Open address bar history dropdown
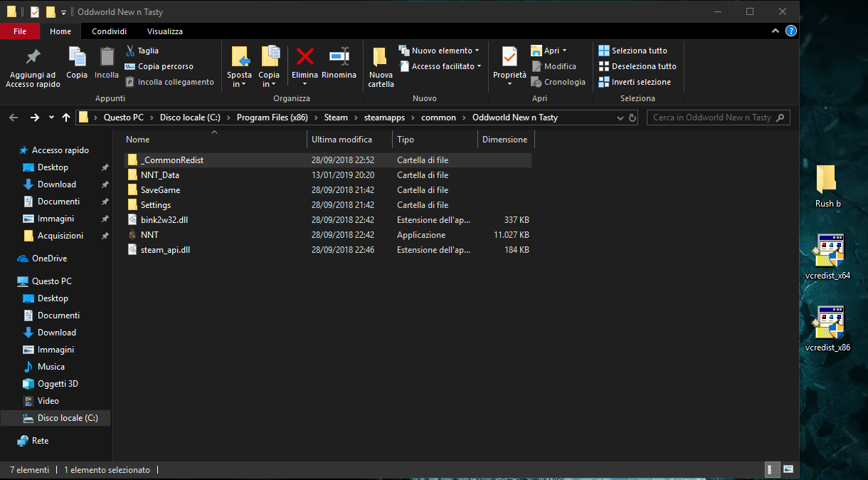The width and height of the screenshot is (868, 480). pos(620,118)
